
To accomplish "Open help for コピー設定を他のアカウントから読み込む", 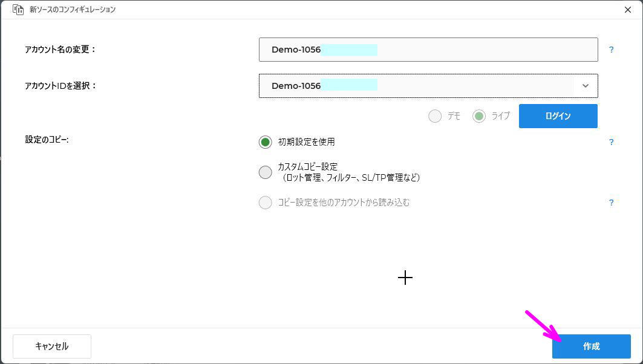I will (611, 203).
